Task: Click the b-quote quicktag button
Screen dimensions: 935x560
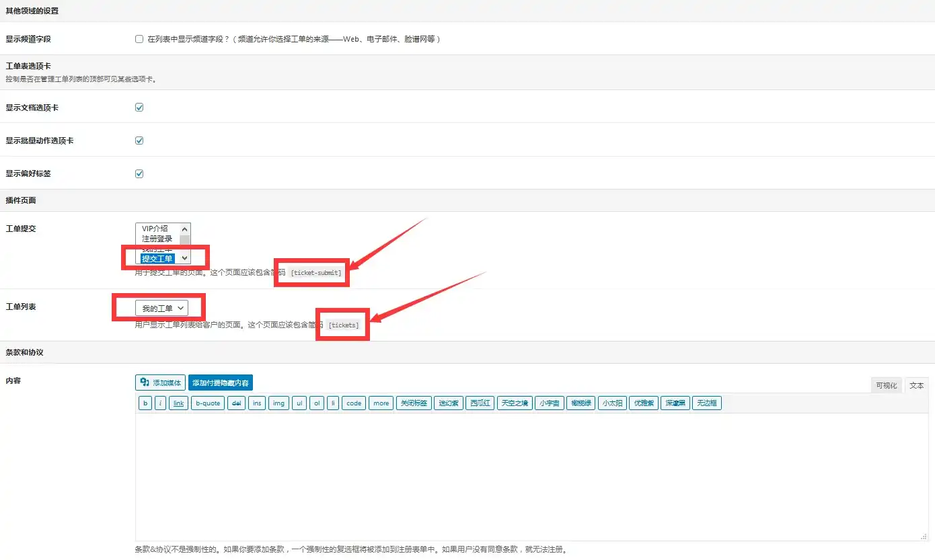Action: coord(207,403)
